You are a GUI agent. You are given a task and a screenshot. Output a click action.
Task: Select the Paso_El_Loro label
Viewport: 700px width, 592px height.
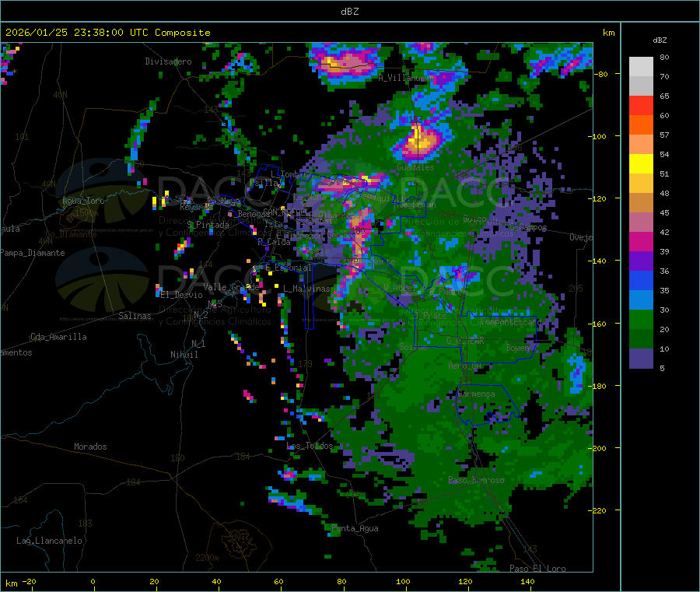tap(537, 569)
